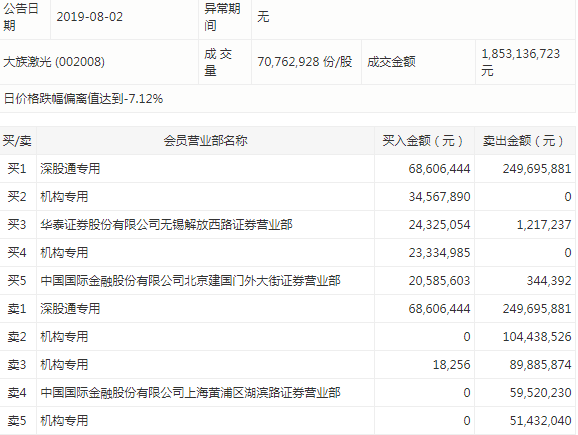Select buy amount 34,567,890 in 买2 row

[439, 196]
